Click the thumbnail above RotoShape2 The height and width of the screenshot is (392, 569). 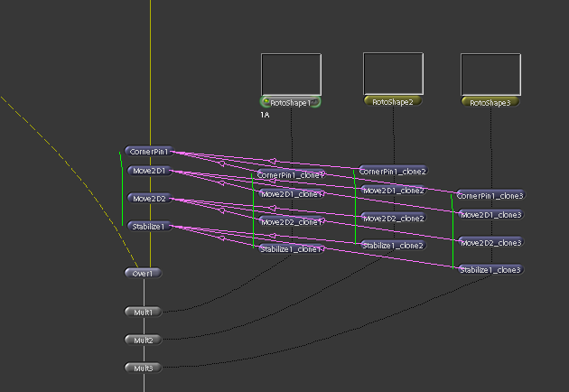pos(393,72)
